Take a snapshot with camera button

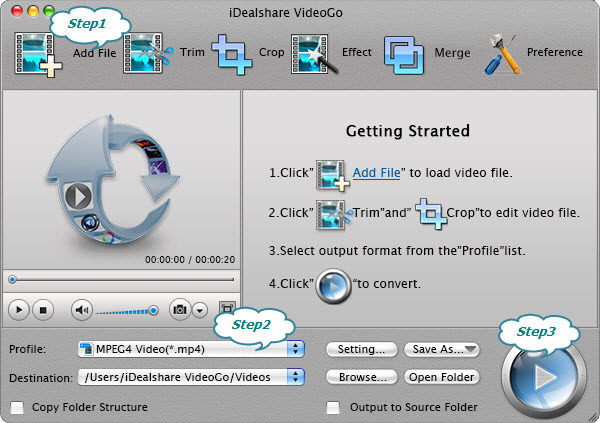179,309
